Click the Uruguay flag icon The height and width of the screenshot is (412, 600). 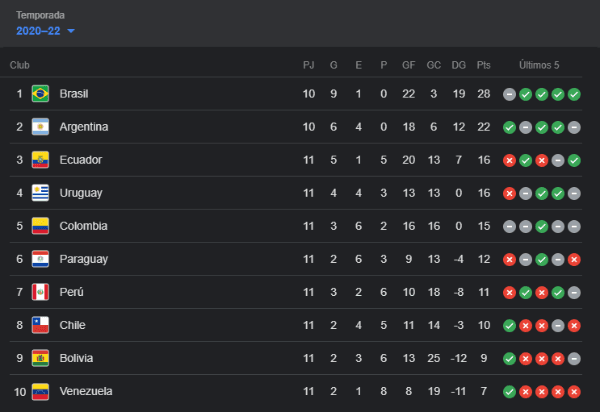[40, 193]
